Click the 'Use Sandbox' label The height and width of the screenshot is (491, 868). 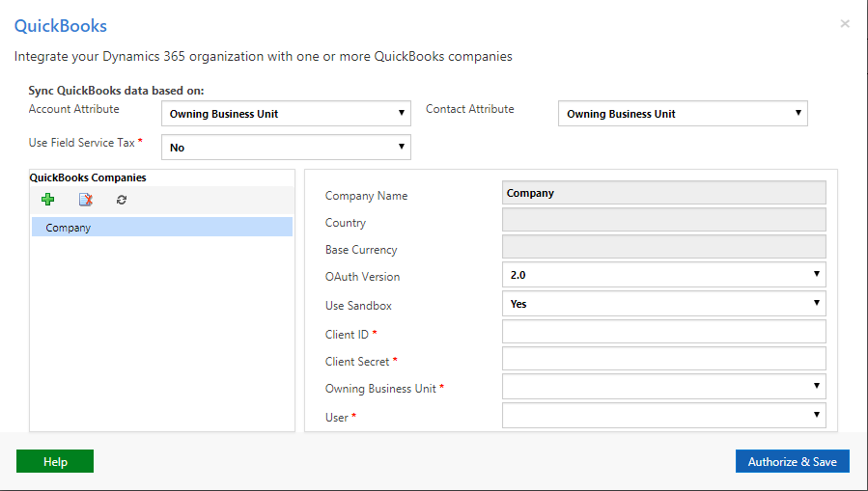click(358, 305)
